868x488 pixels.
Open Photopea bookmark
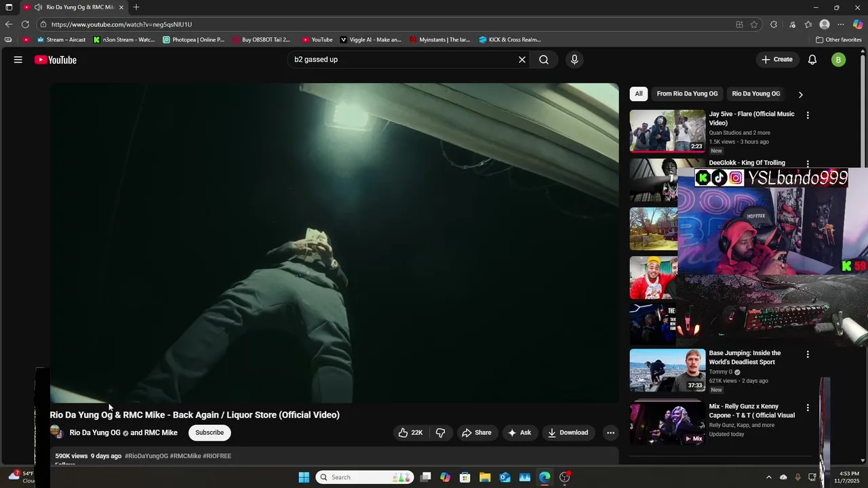pos(193,40)
